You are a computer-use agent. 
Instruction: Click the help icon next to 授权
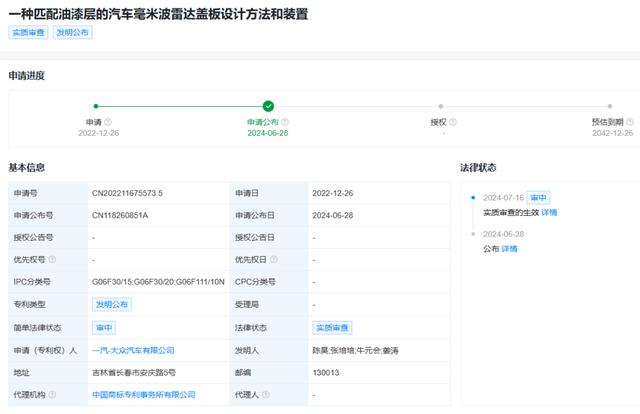pos(454,122)
